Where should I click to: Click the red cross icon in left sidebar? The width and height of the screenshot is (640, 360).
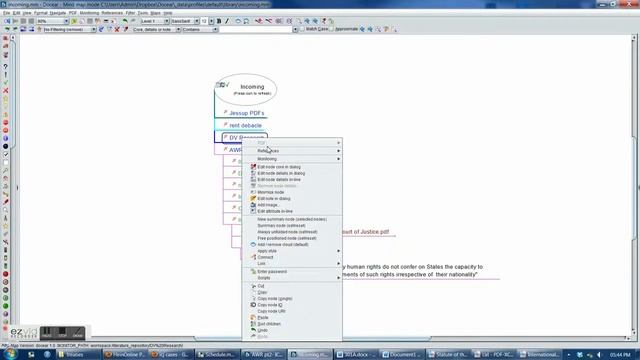tap(6, 90)
